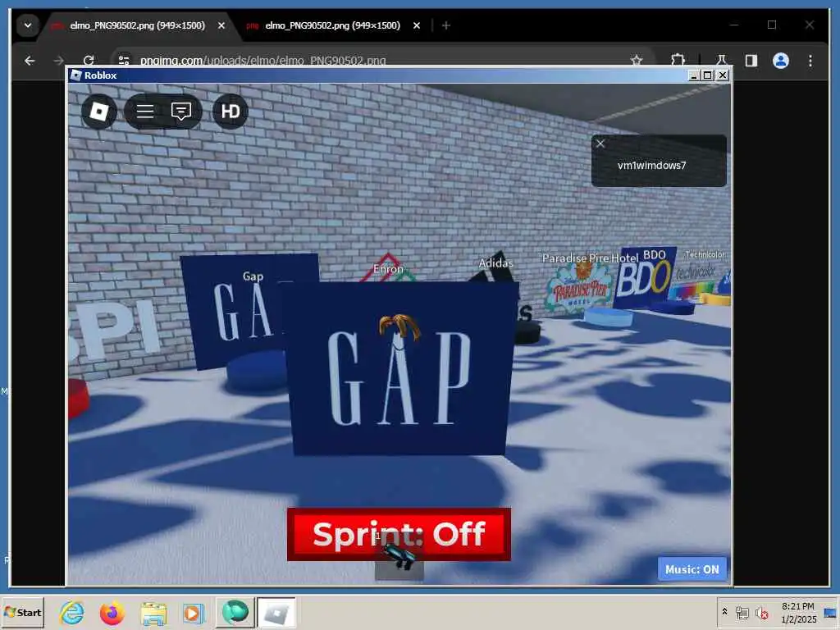This screenshot has width=840, height=630.
Task: Open Windows Media Player from taskbar
Action: coord(193,614)
